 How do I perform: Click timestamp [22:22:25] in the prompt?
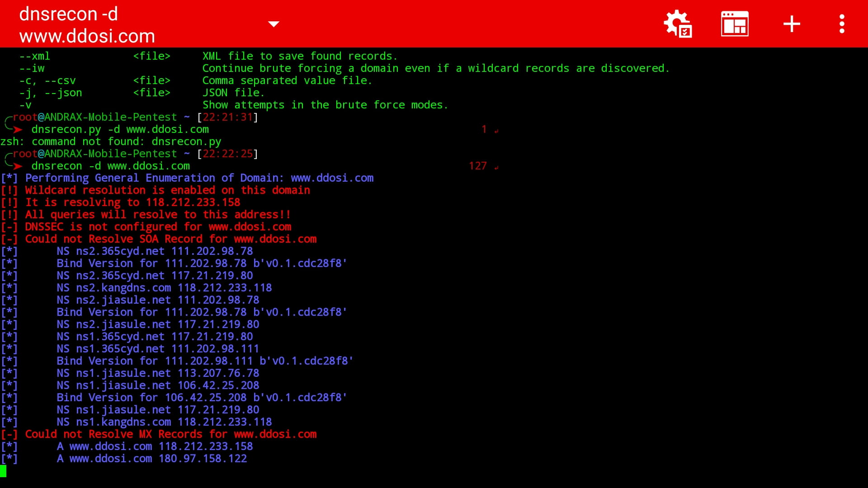[x=227, y=154]
